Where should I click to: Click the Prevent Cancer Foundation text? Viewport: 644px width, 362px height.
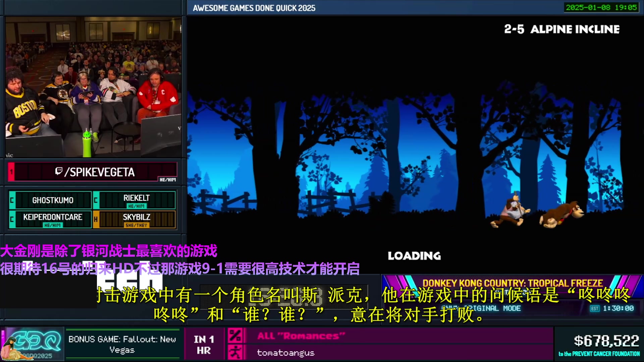599,354
